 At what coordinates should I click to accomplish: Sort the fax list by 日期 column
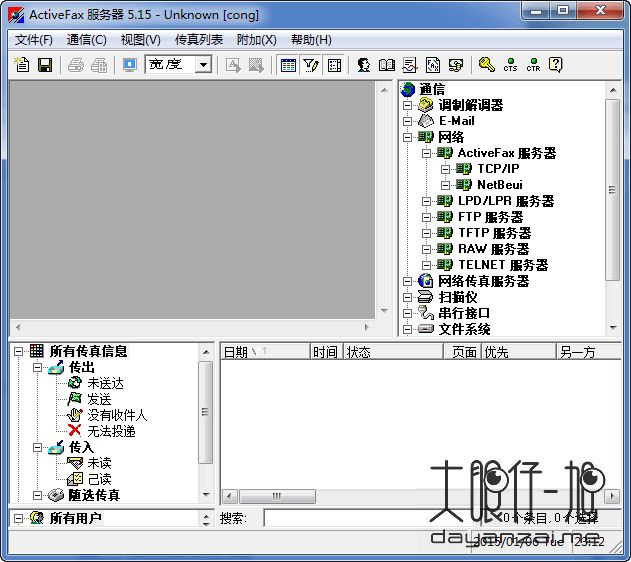[x=266, y=352]
